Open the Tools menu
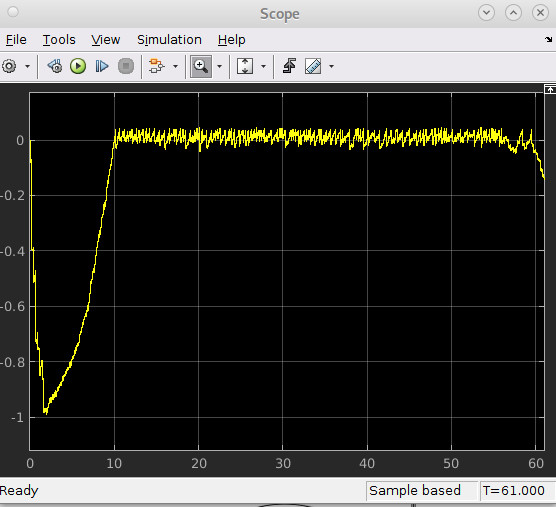 pyautogui.click(x=59, y=40)
